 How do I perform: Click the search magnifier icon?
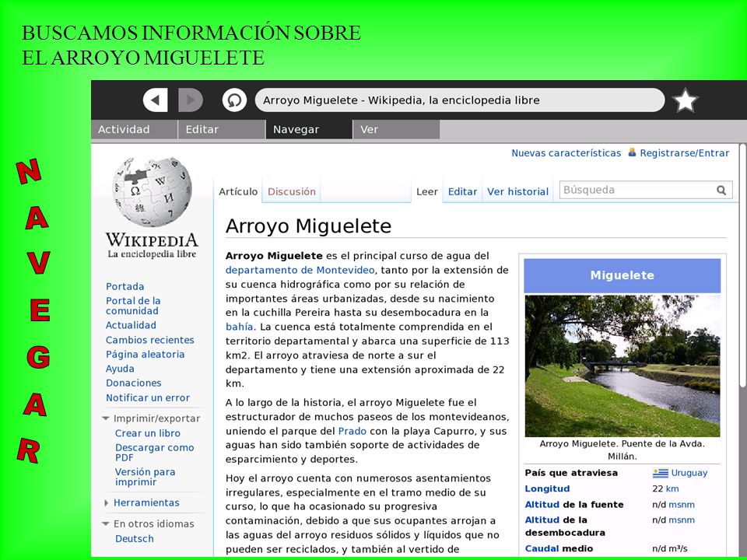pos(721,191)
